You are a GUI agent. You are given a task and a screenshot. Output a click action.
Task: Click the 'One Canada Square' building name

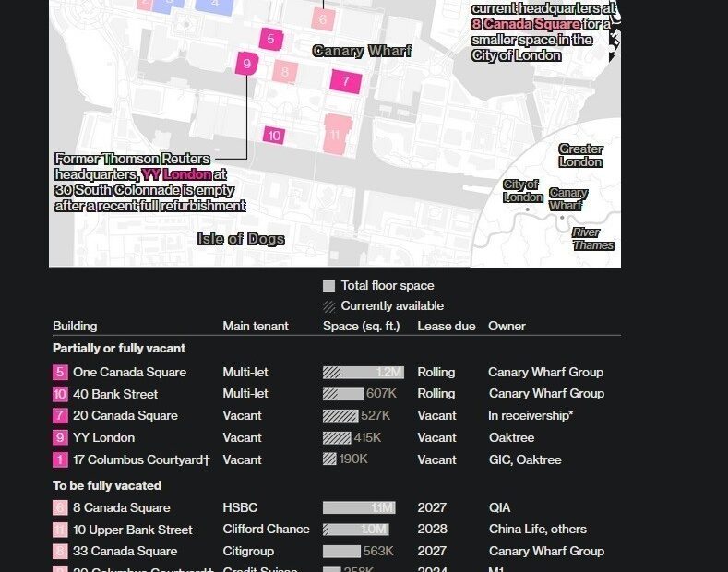(x=129, y=373)
